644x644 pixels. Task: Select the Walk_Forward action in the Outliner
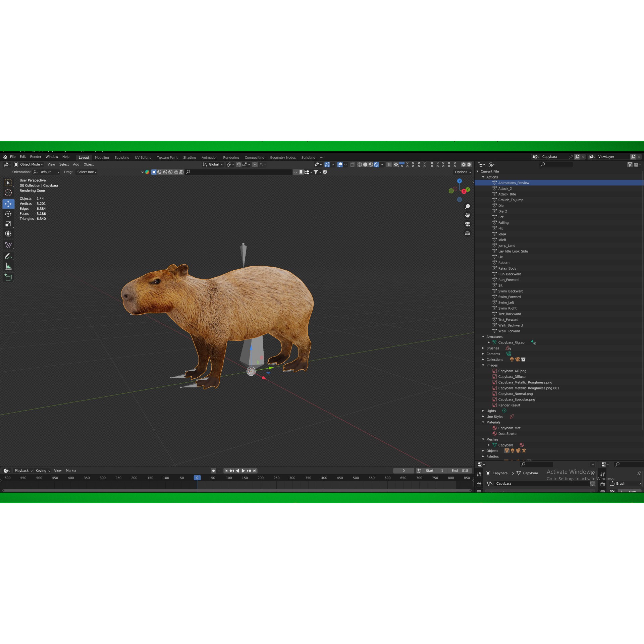click(x=510, y=331)
